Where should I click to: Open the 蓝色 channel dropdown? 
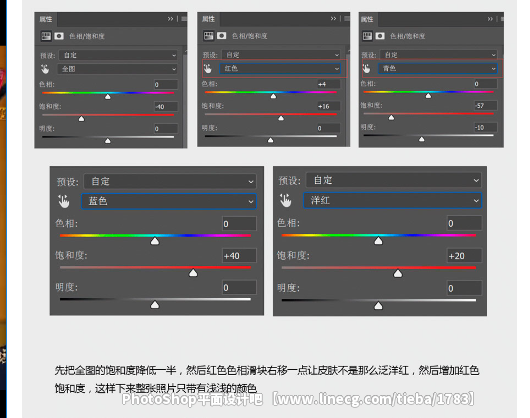pos(169,201)
